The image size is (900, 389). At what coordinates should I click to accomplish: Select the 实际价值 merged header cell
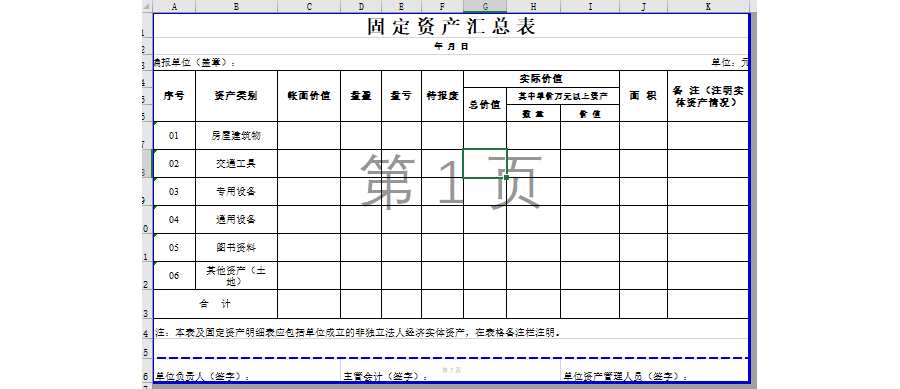click(541, 79)
